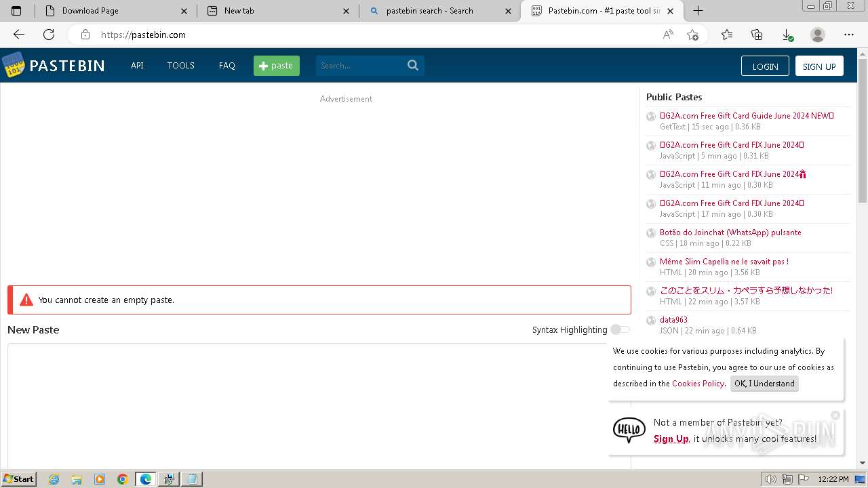
Task: Open G2A FIX paste posted 17 min ago
Action: pyautogui.click(x=732, y=203)
